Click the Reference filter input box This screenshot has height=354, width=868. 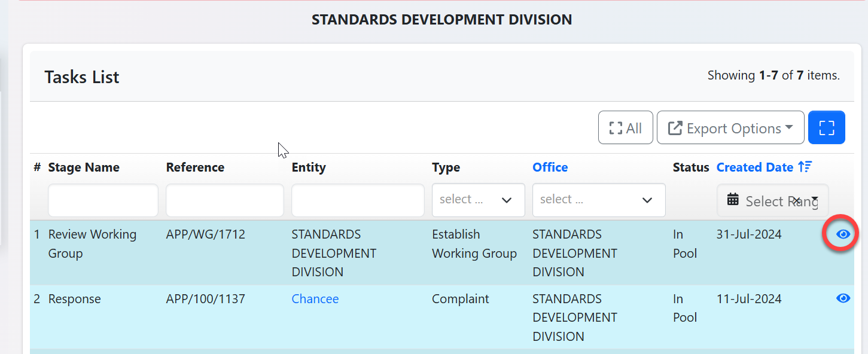tap(224, 200)
